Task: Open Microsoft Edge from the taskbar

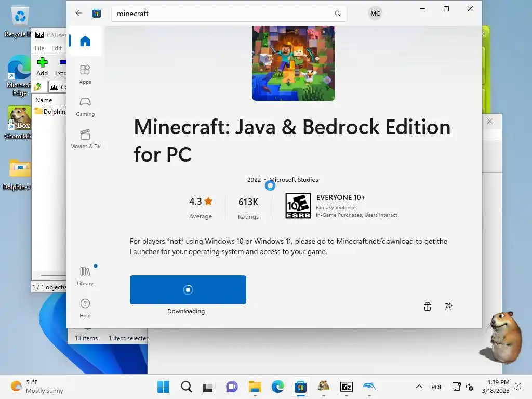Action: click(x=277, y=387)
